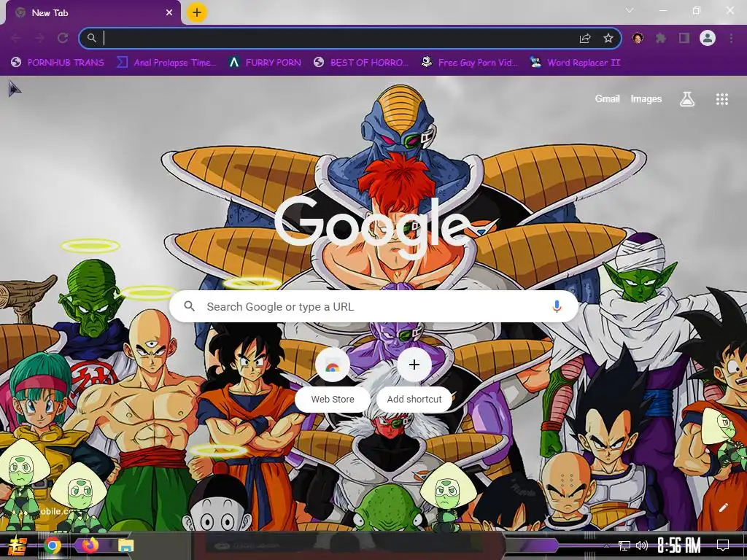The image size is (747, 560).
Task: Open the Chrome three-dot menu
Action: pos(731,38)
